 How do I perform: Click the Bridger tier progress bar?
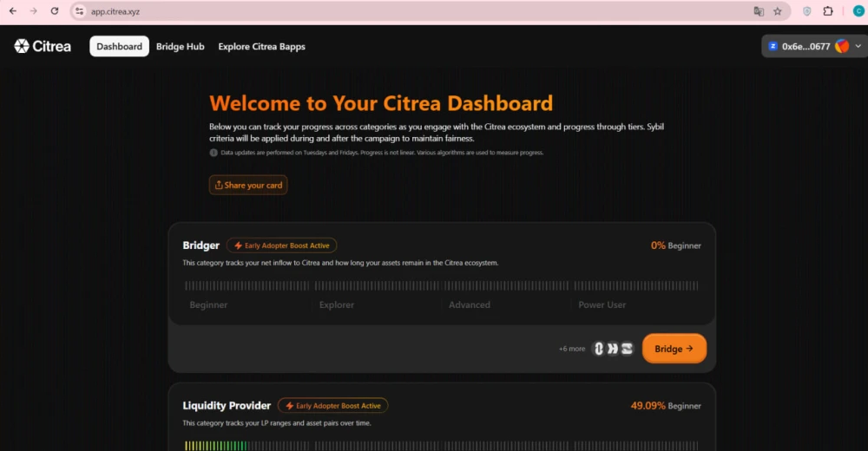(441, 285)
